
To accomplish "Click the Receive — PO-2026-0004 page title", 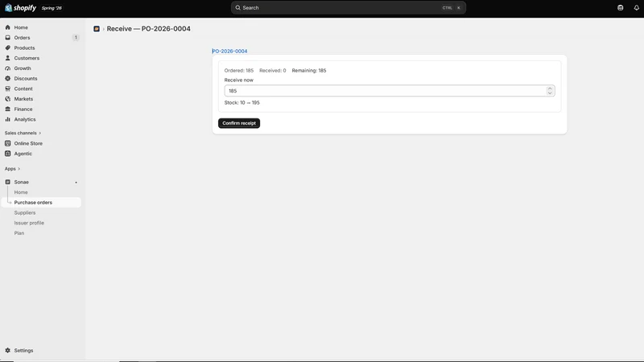I will coord(149,29).
